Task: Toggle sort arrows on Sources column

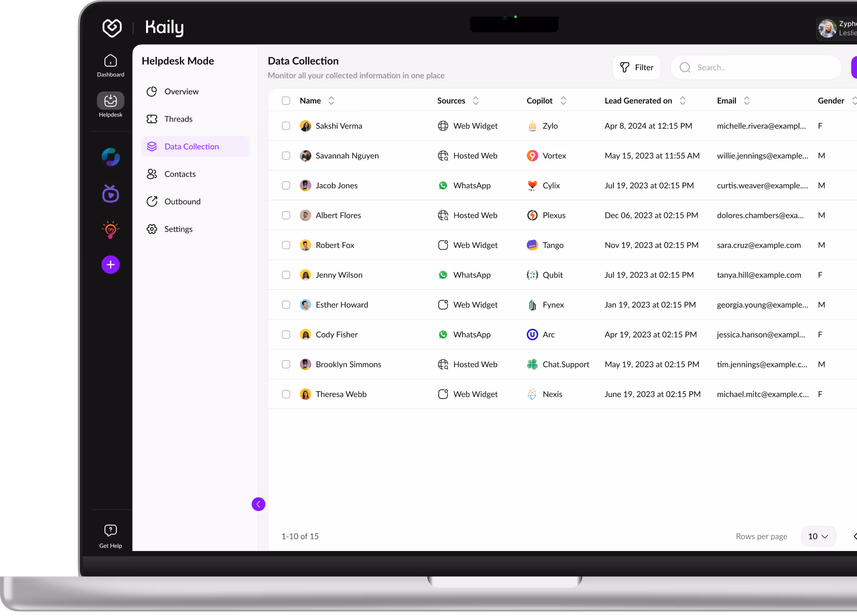Action: coord(476,101)
